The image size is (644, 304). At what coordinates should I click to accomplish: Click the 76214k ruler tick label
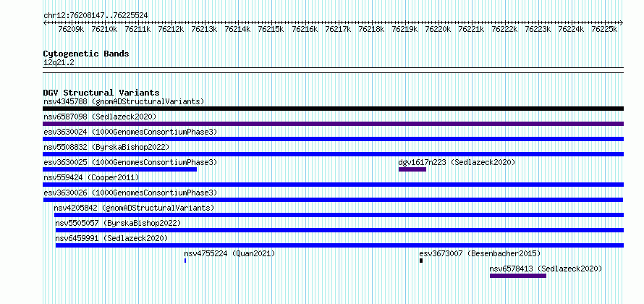point(238,30)
